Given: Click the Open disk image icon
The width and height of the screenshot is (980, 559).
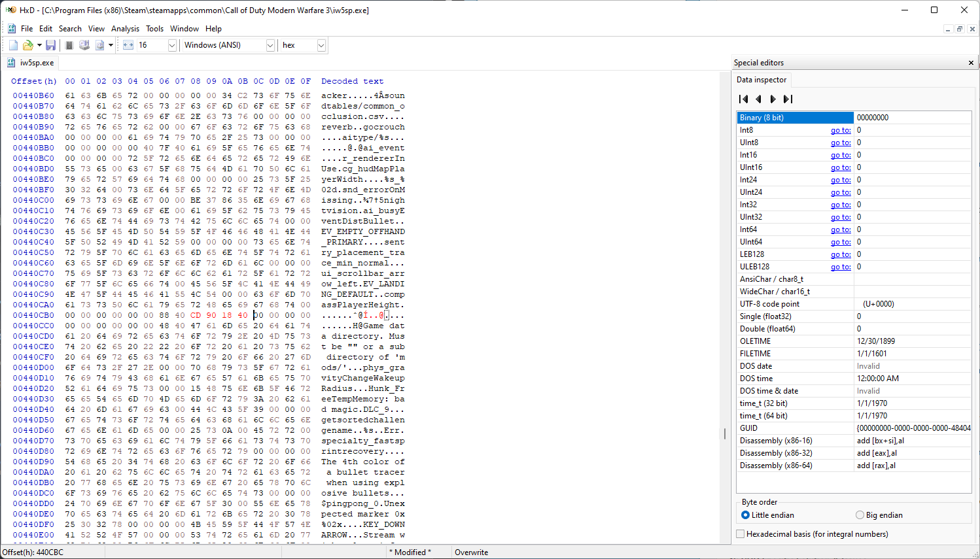Looking at the screenshot, I should (x=99, y=45).
